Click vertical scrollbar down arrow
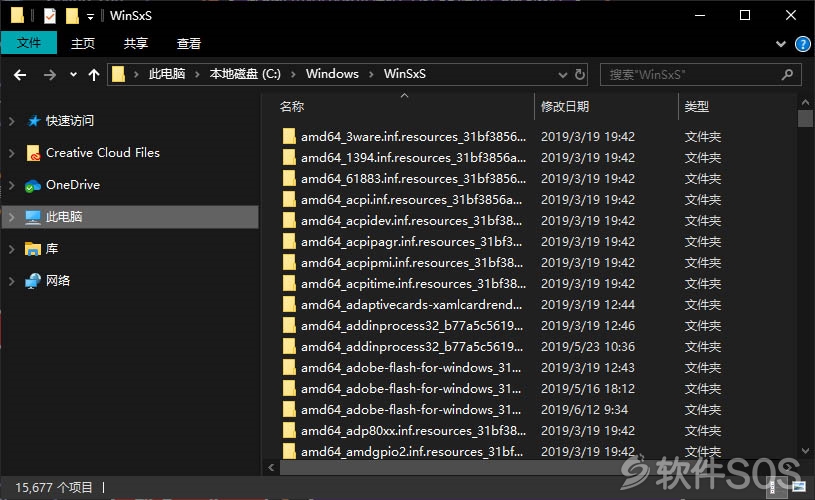This screenshot has width=815, height=500. point(805,451)
